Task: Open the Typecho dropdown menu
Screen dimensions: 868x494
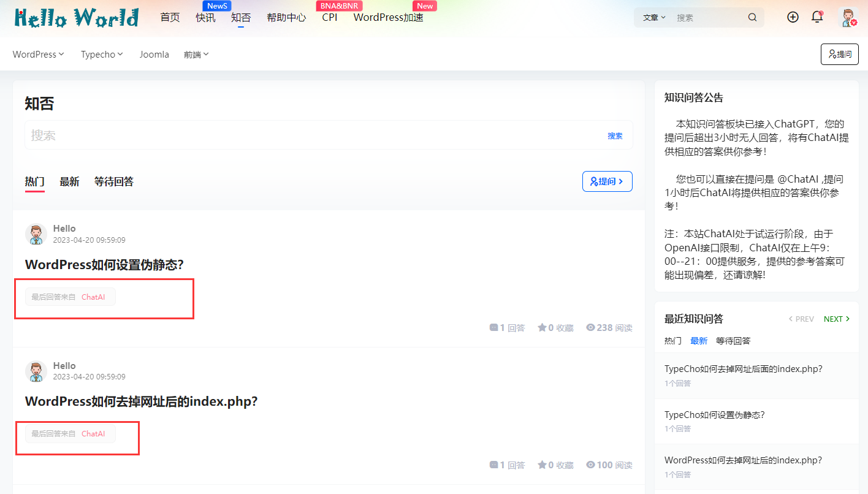Action: coord(101,54)
